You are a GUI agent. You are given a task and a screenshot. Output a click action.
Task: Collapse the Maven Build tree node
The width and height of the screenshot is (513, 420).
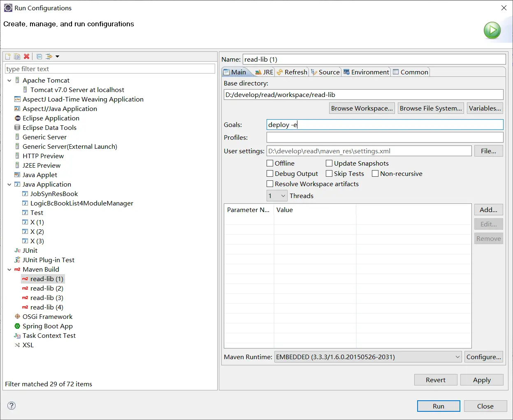[x=9, y=270]
